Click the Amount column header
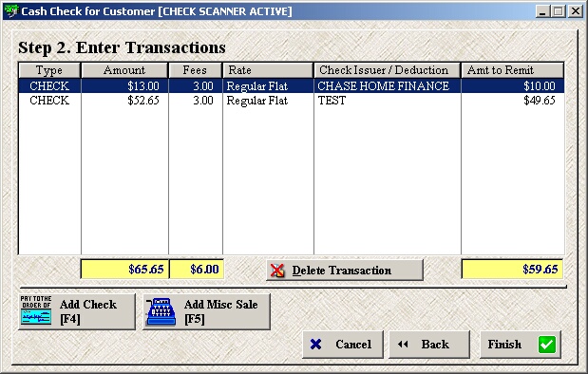Screen dimensions: 588x374 [124, 70]
